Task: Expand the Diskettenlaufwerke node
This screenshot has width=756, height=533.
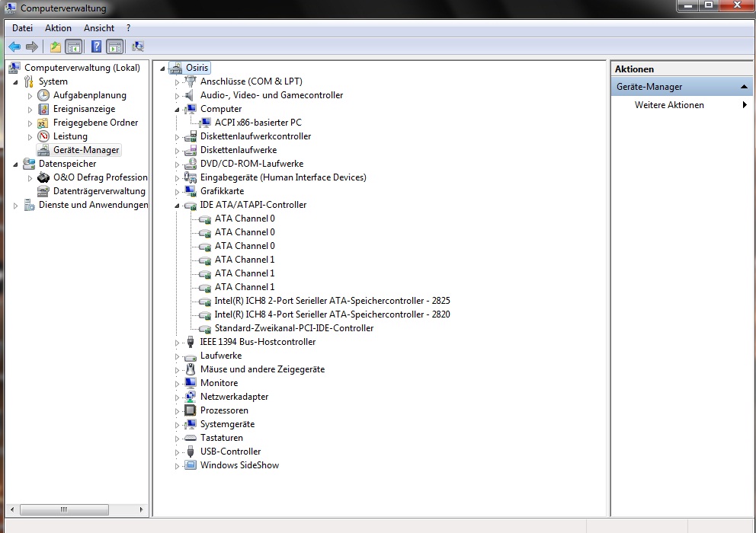Action: [x=177, y=151]
